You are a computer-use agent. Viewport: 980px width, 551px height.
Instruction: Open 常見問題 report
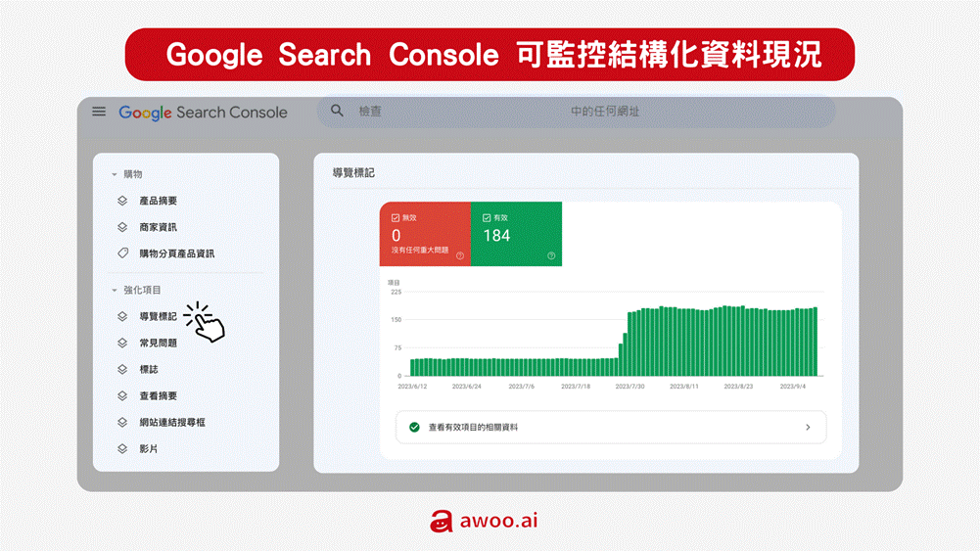159,343
